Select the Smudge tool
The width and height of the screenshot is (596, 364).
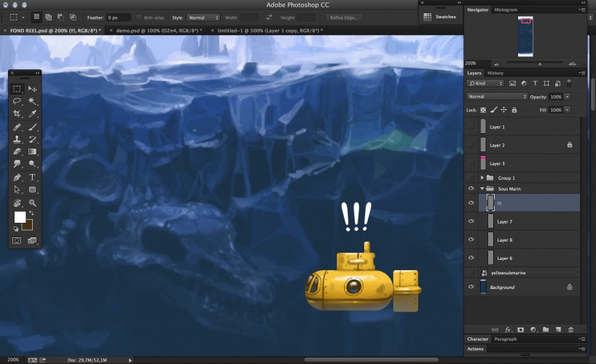point(17,164)
